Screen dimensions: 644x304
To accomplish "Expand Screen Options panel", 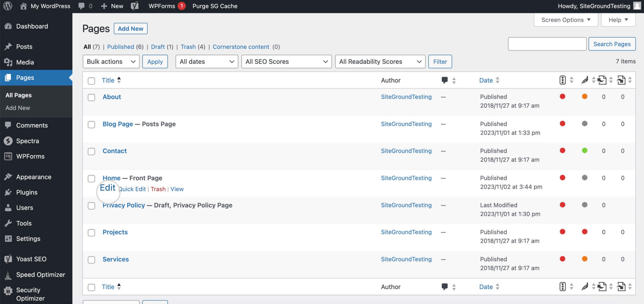I will [566, 20].
